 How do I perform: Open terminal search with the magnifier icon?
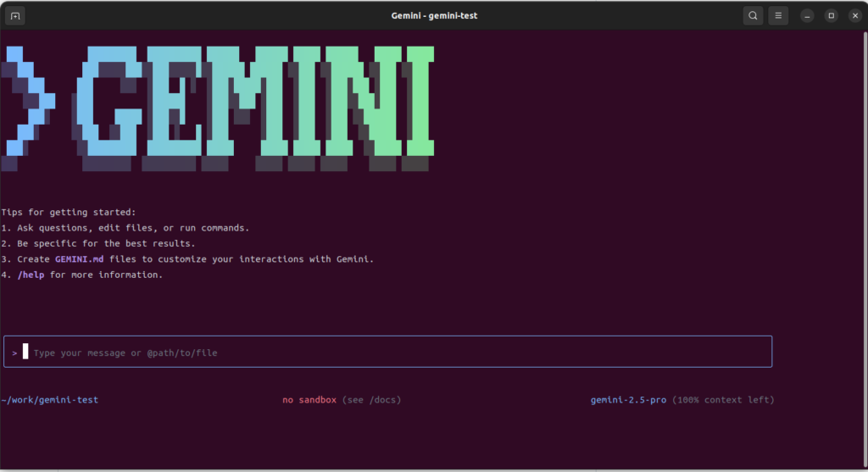click(x=753, y=15)
